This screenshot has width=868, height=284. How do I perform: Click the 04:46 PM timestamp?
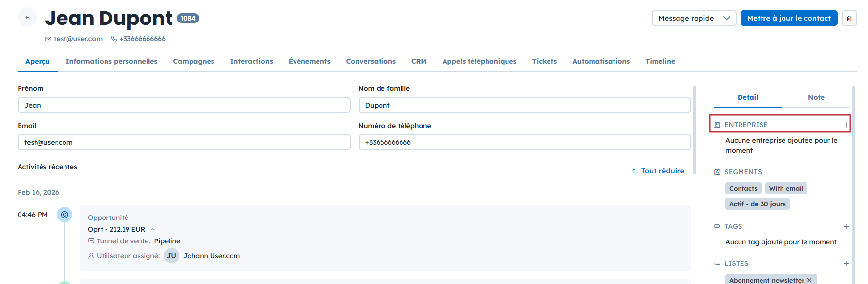coord(33,215)
